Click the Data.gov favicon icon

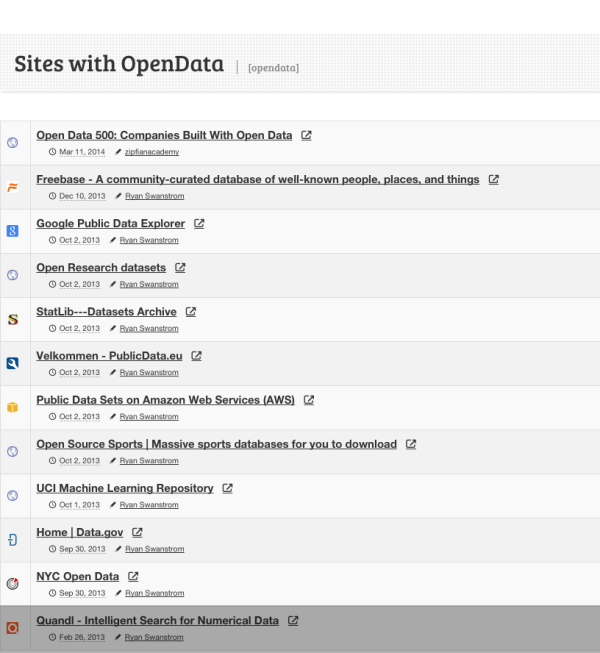click(x=13, y=539)
